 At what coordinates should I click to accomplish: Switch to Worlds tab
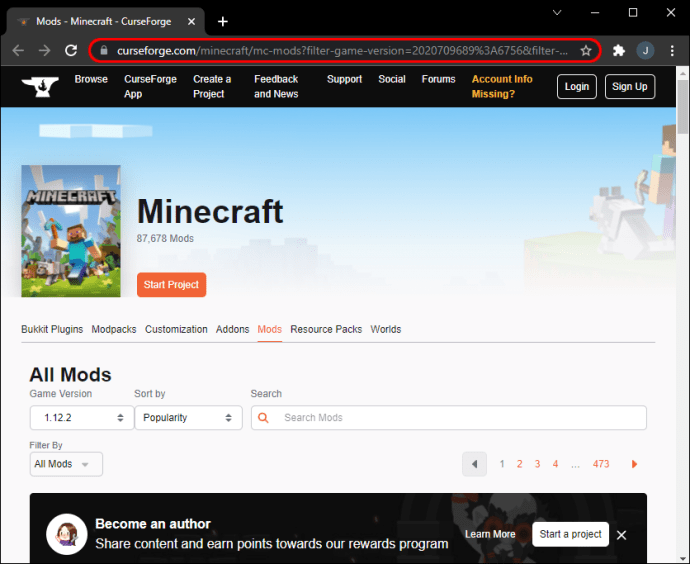(385, 330)
